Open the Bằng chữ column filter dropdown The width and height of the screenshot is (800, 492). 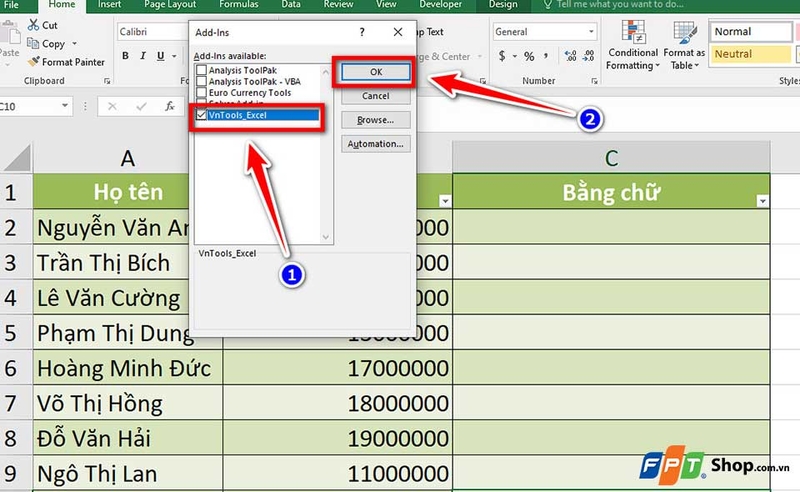click(762, 201)
